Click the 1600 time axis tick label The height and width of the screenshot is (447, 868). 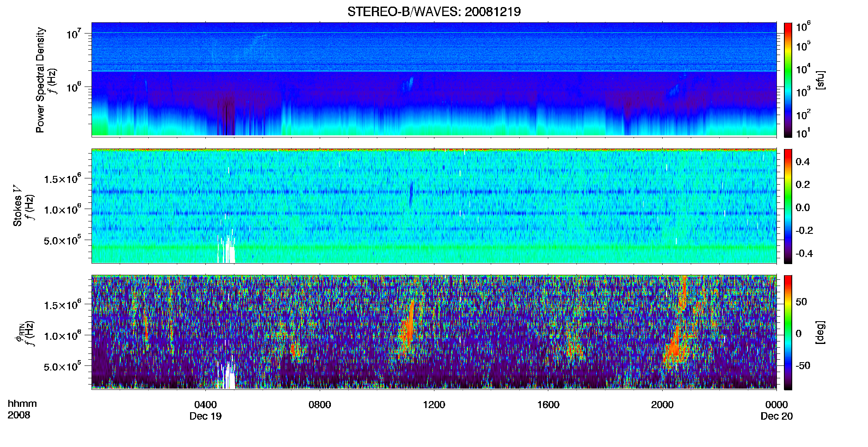tap(548, 405)
